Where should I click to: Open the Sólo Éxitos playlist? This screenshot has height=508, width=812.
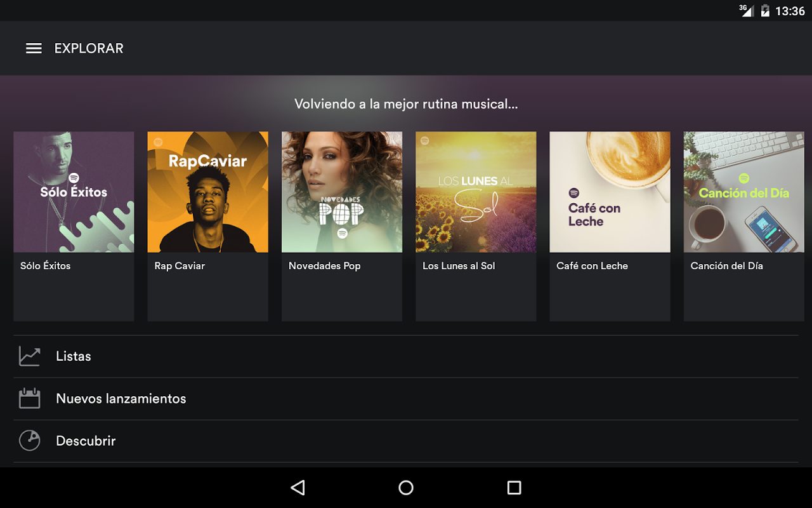(74, 192)
